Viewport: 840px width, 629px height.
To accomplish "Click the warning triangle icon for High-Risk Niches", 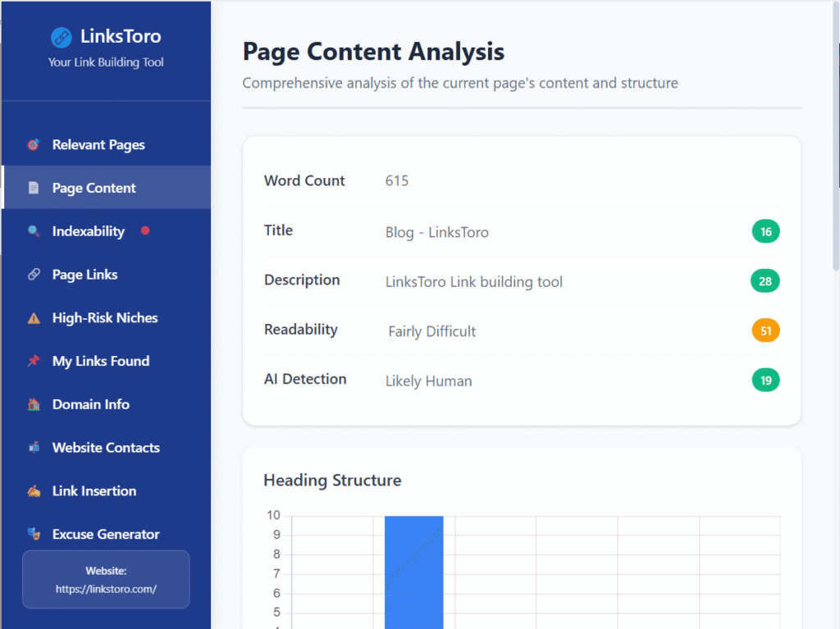I will pyautogui.click(x=34, y=318).
